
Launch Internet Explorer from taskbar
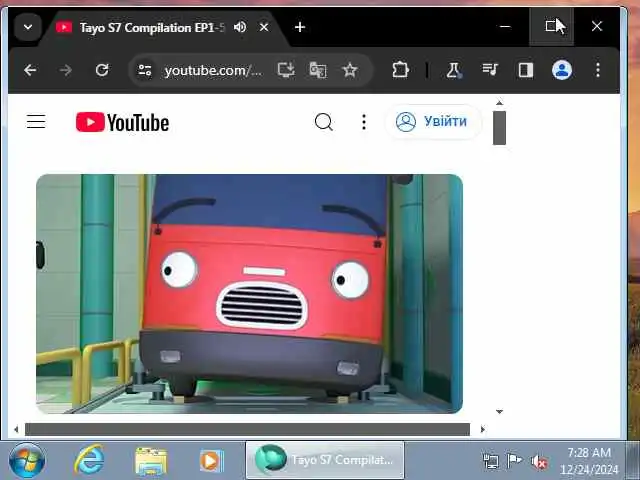[89, 460]
